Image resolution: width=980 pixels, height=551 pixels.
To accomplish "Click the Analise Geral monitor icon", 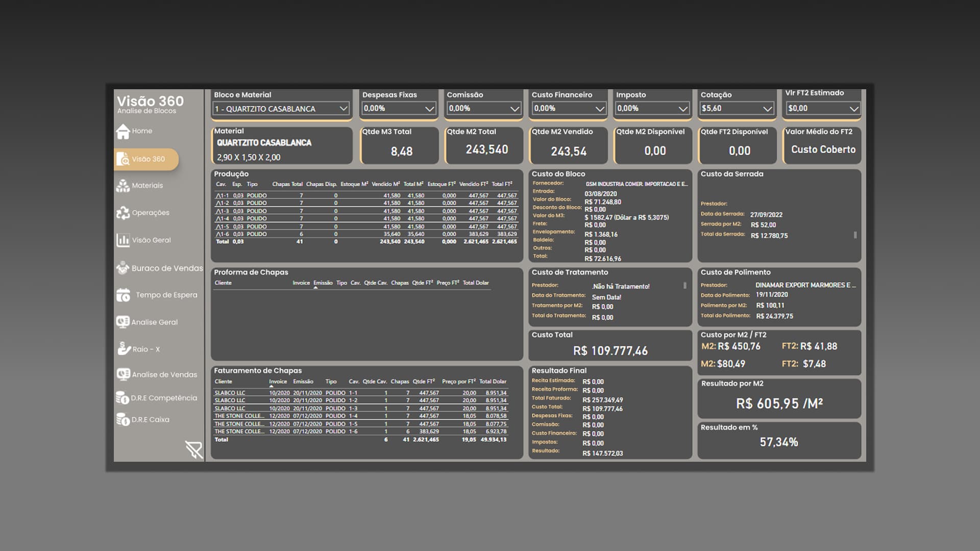I will tap(122, 322).
